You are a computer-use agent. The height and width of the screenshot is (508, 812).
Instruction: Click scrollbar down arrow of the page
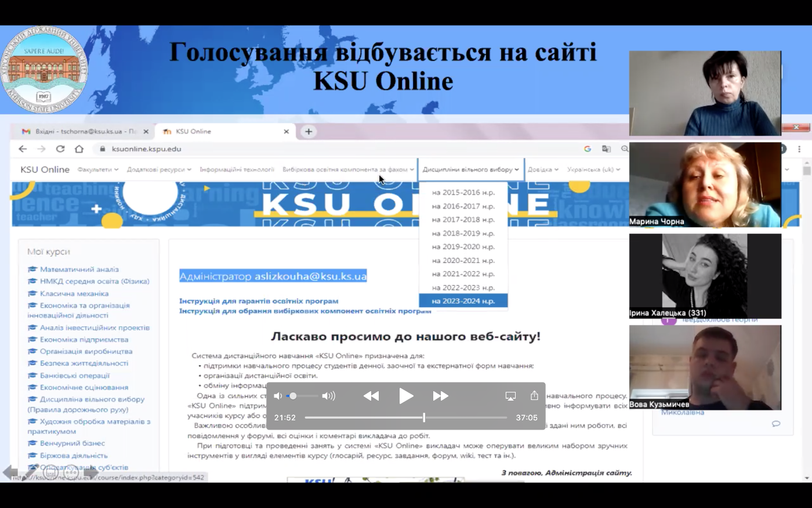pyautogui.click(x=806, y=478)
